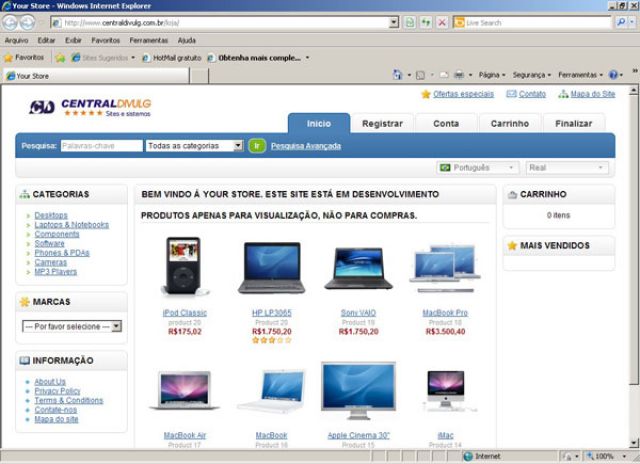
Task: Open the Arquivo menu
Action: pos(16,40)
